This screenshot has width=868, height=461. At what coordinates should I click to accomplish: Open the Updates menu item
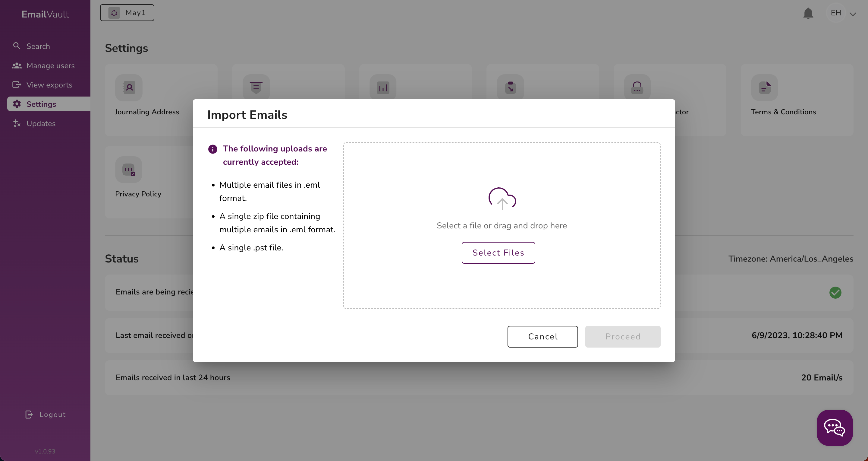[x=41, y=123]
